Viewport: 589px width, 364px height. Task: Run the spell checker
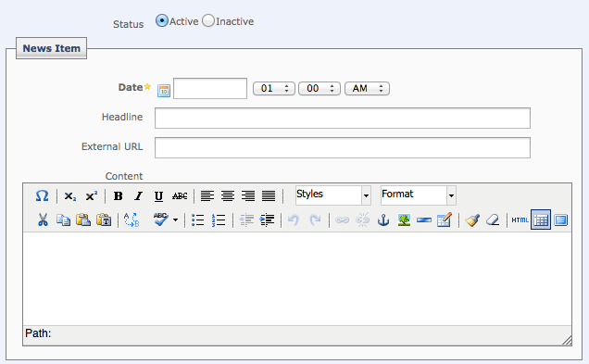161,220
